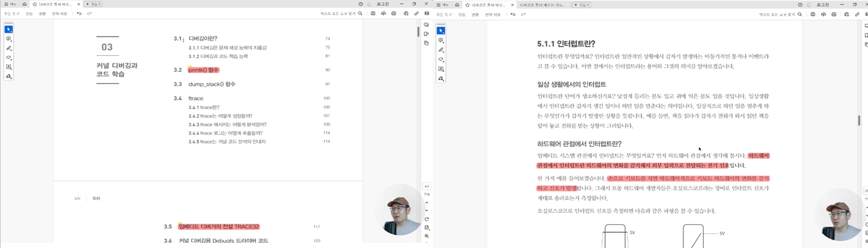Open the menu in right window
This screenshot has width=868, height=248.
[442, 4]
